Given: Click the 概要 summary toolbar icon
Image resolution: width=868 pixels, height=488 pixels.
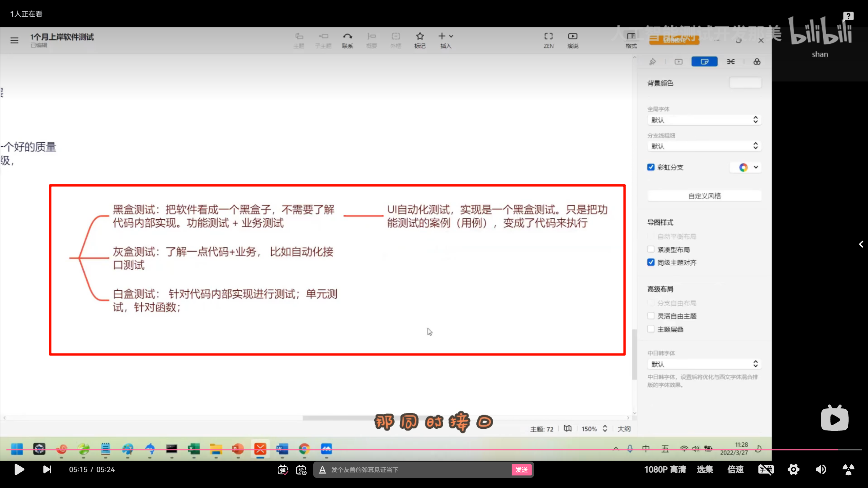Looking at the screenshot, I should click(x=372, y=40).
